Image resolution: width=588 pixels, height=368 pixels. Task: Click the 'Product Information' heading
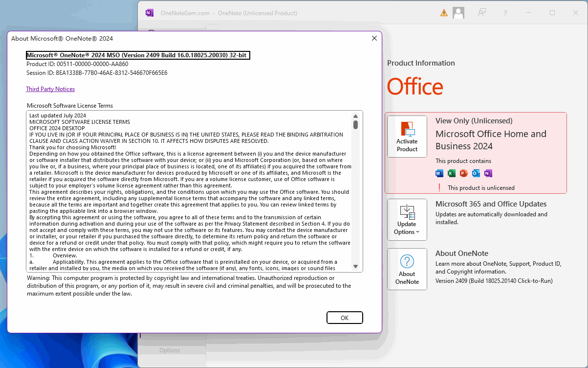(421, 63)
